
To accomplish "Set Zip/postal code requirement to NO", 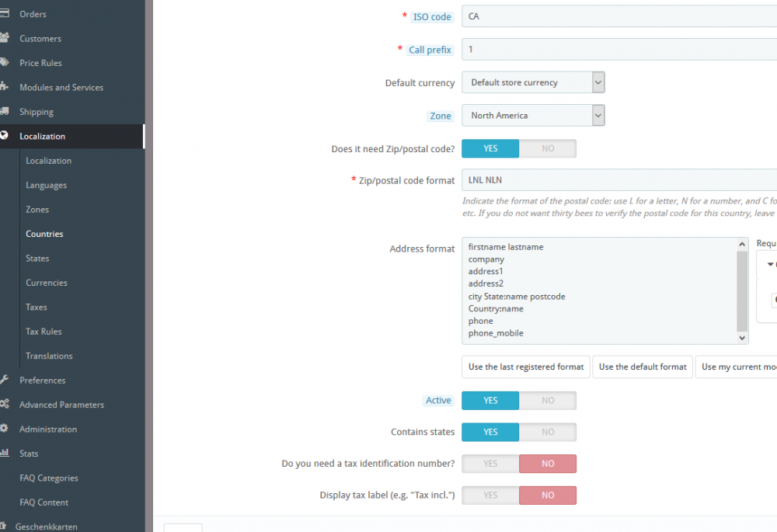I will (x=548, y=148).
